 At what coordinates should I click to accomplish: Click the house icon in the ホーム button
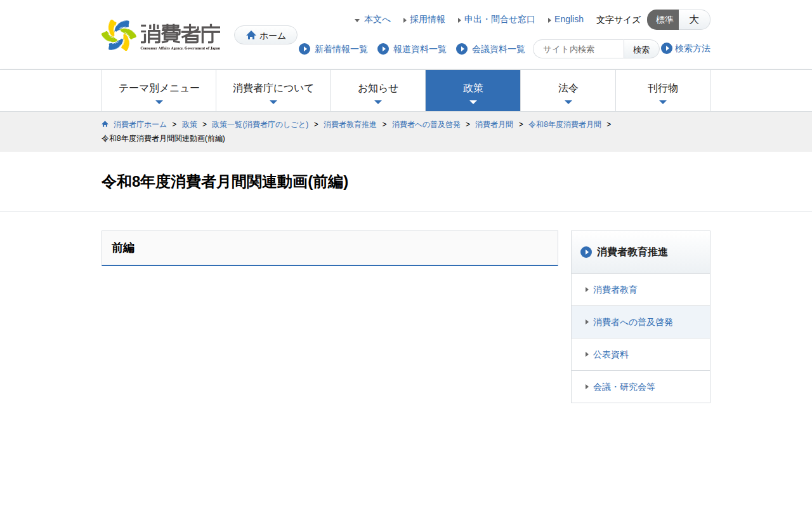pos(251,35)
